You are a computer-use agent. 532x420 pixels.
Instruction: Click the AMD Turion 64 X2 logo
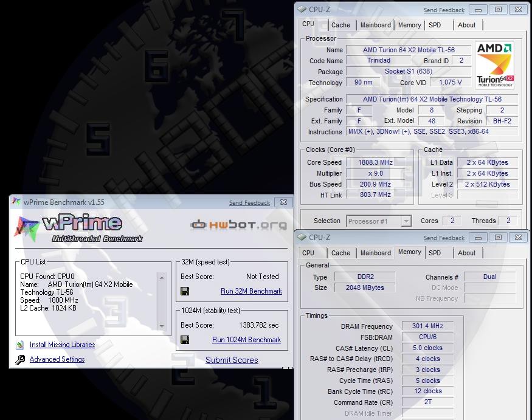(x=495, y=65)
